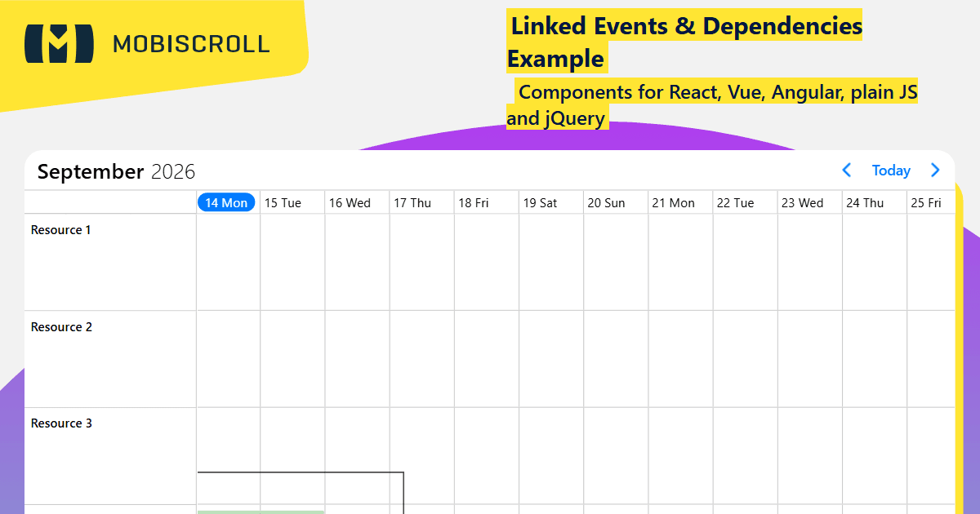Go to next period using right chevron
Viewport: 980px width, 514px height.
[936, 171]
